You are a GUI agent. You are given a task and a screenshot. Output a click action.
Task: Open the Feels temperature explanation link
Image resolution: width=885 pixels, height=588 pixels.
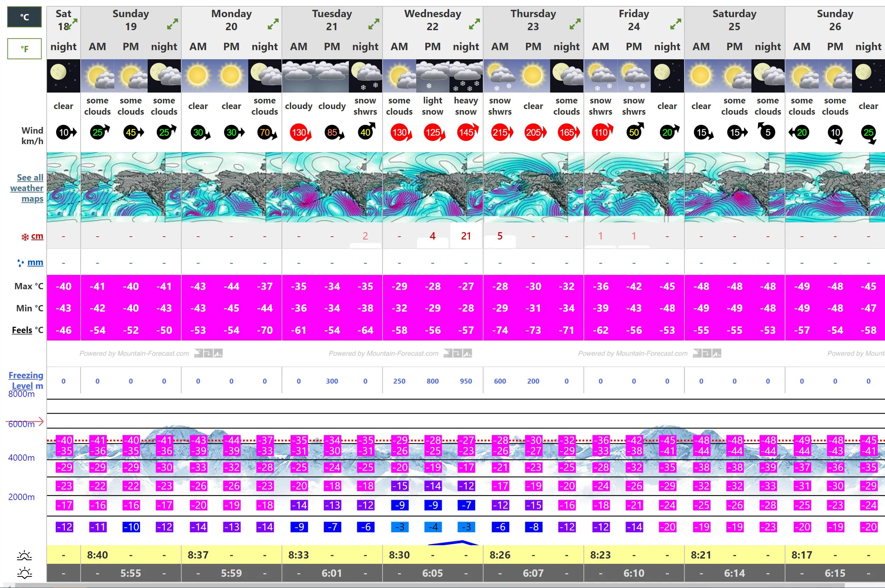click(x=22, y=330)
